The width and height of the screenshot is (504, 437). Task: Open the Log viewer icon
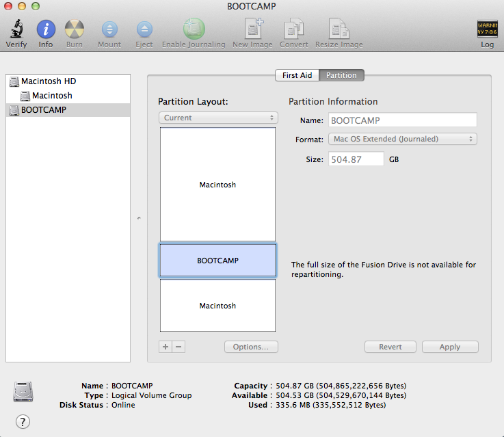pos(487,29)
